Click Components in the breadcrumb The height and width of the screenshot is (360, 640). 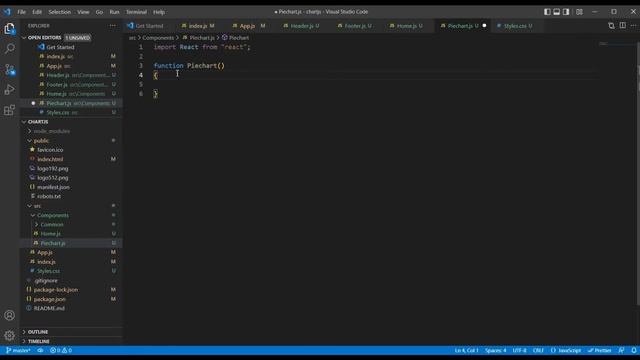point(158,38)
